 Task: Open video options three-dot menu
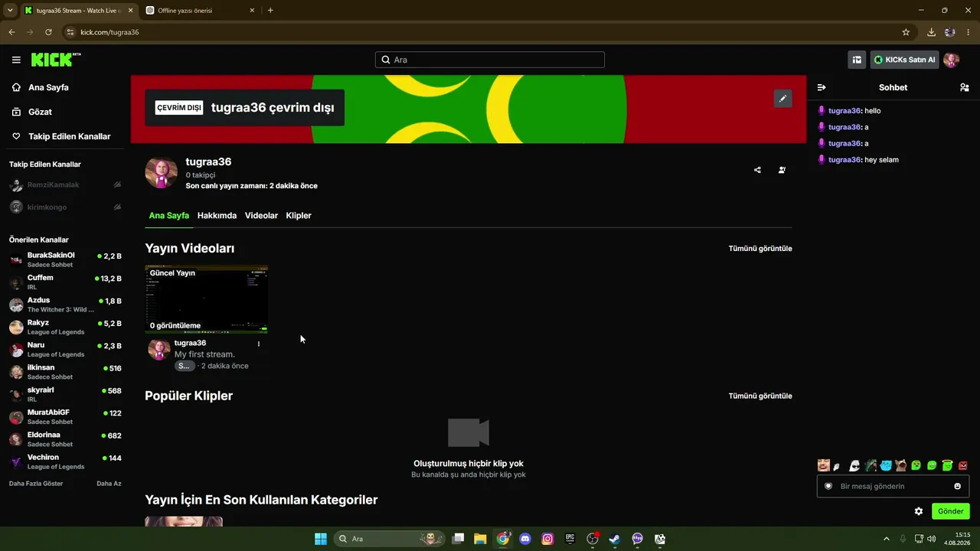tap(259, 344)
